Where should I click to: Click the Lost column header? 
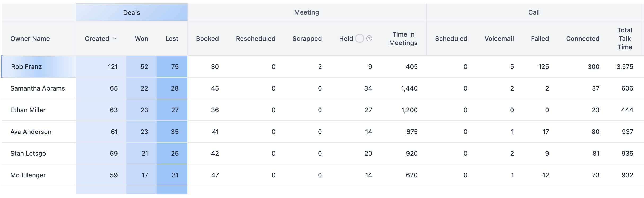(172, 39)
